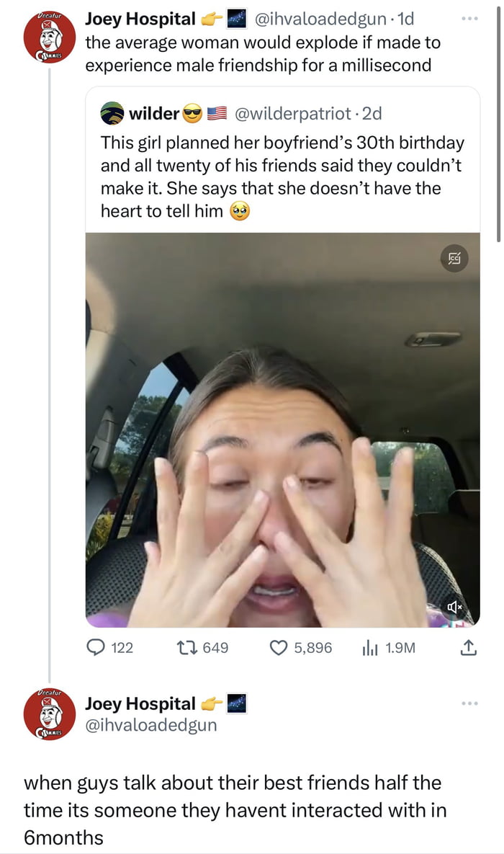The height and width of the screenshot is (854, 504).
Task: Click the 1d timestamp on top tweet
Action: 406,19
